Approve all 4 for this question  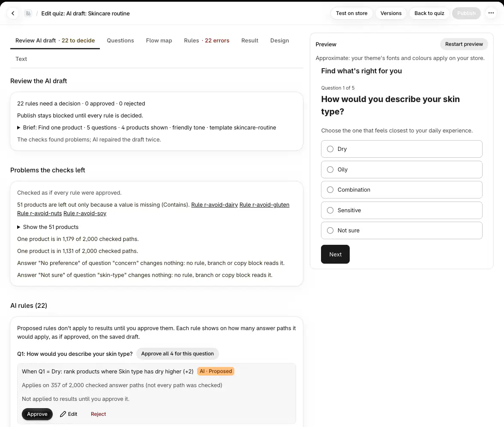177,354
